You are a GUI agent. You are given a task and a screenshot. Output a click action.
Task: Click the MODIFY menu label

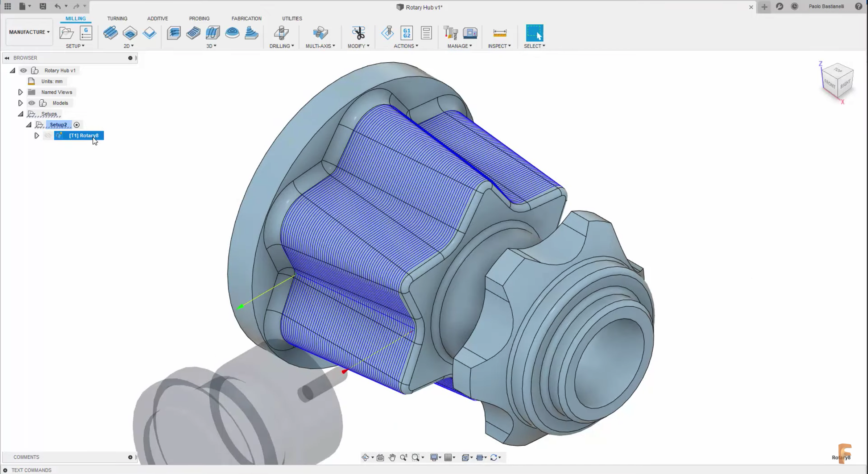[358, 46]
